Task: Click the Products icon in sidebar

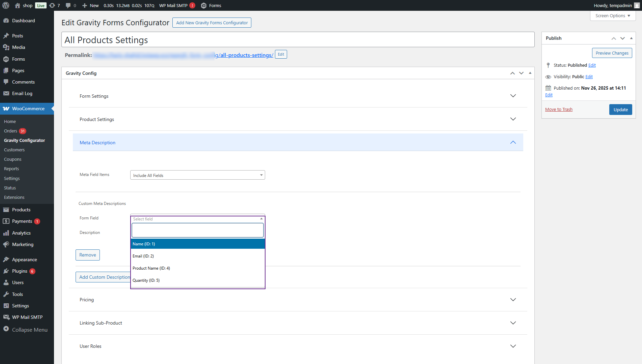Action: 6,210
